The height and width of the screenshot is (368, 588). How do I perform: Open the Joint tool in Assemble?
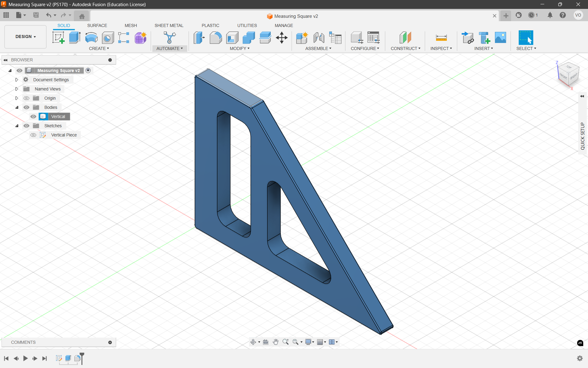(x=319, y=38)
